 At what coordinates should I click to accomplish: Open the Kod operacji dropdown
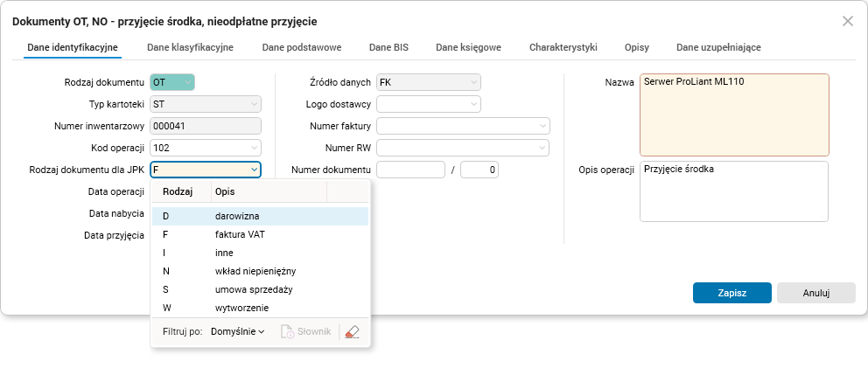pos(254,148)
